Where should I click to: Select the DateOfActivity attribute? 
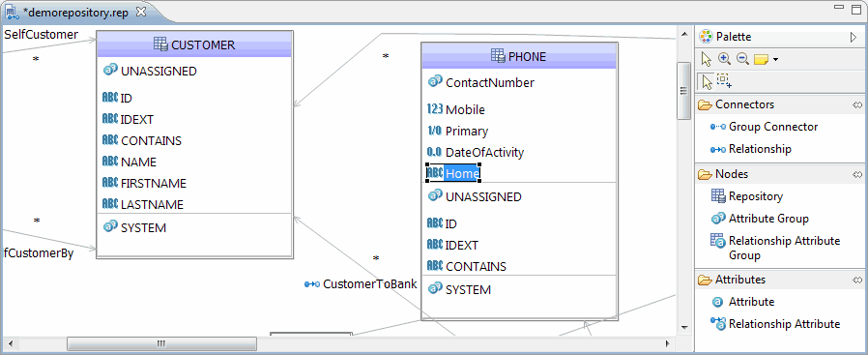tap(476, 152)
